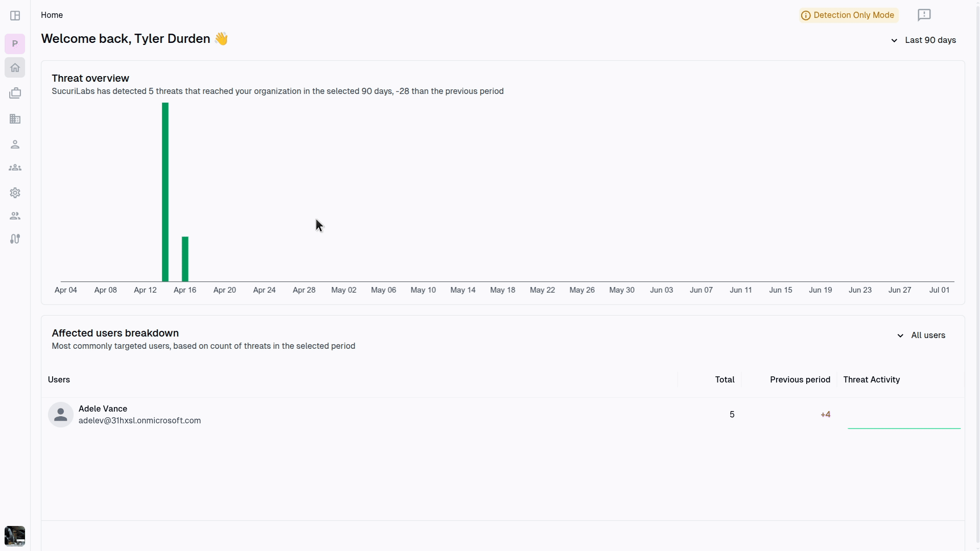Open the feedback message icon at top right
This screenshot has width=980, height=551.
pyautogui.click(x=924, y=15)
